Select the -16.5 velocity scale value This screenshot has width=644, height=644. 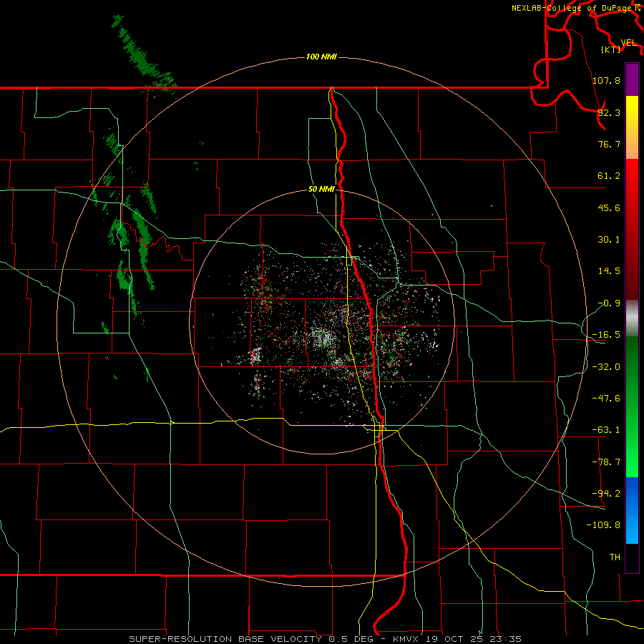606,335
